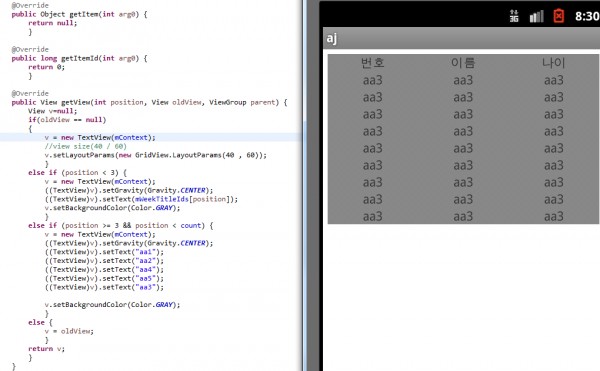Click the signal strength bars icon
The width and height of the screenshot is (600, 371).
point(536,16)
